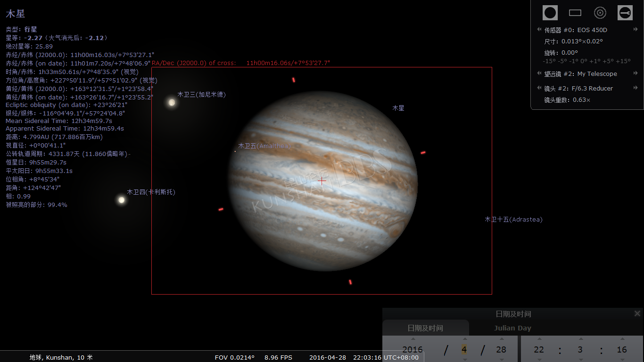Screen dimensions: 644x362
Task: Toggle the rectangular sensor frame icon
Action: (575, 13)
